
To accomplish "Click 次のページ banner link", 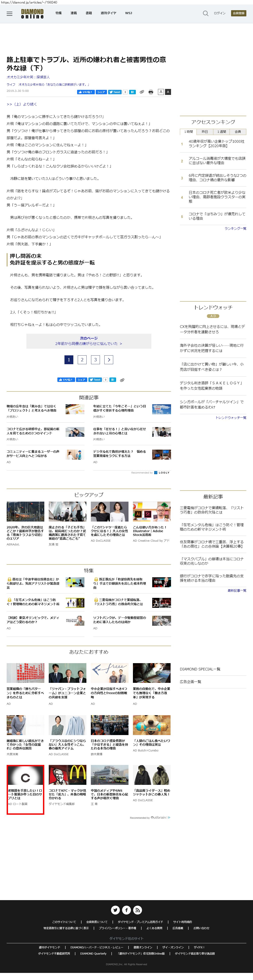I will [x=89, y=341].
